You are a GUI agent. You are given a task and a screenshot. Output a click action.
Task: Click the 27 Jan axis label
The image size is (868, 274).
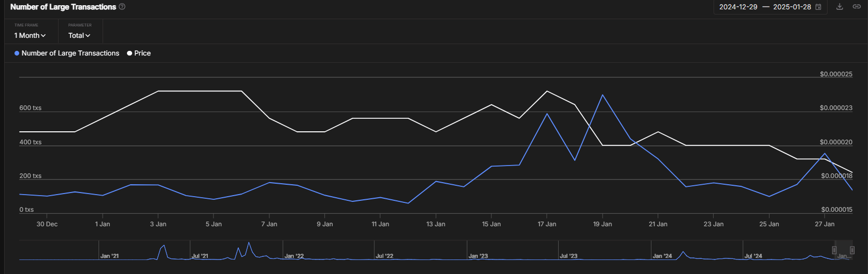824,224
